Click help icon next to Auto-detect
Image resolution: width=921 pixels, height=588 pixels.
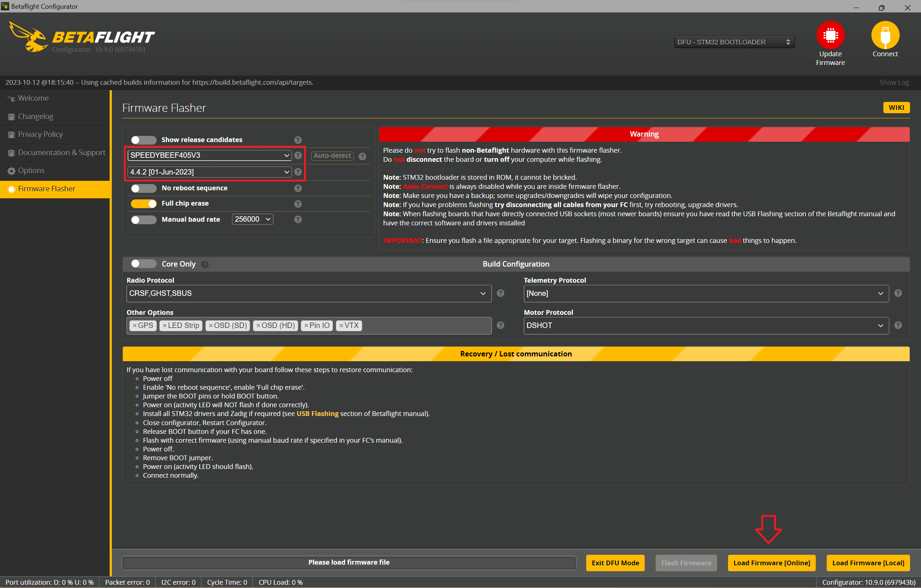[x=362, y=156]
